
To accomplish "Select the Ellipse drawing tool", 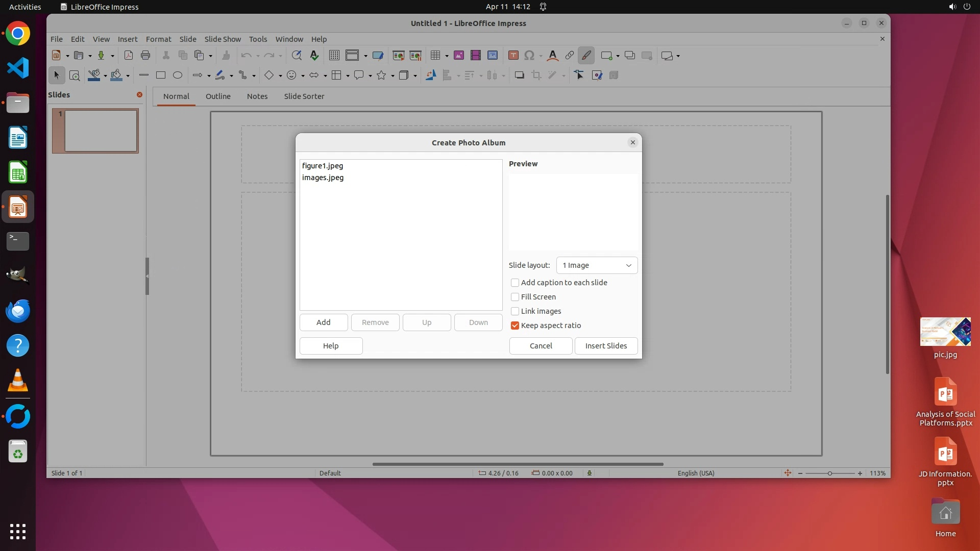I will (178, 76).
